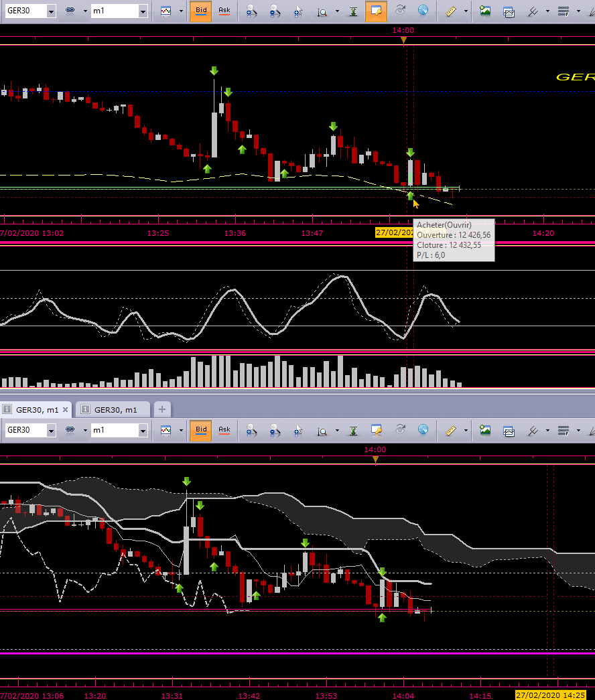The image size is (595, 700).
Task: Close the first GER30, m1 tab
Action: (65, 409)
